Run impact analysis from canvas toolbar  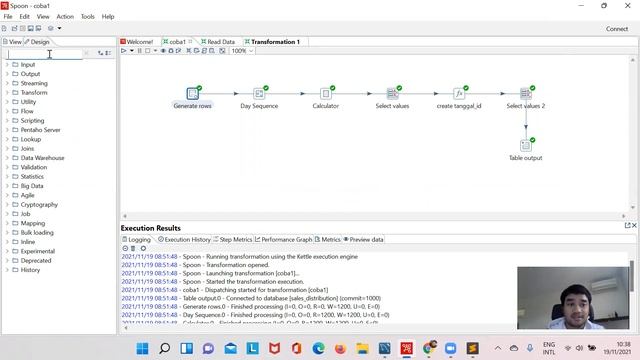coord(196,51)
